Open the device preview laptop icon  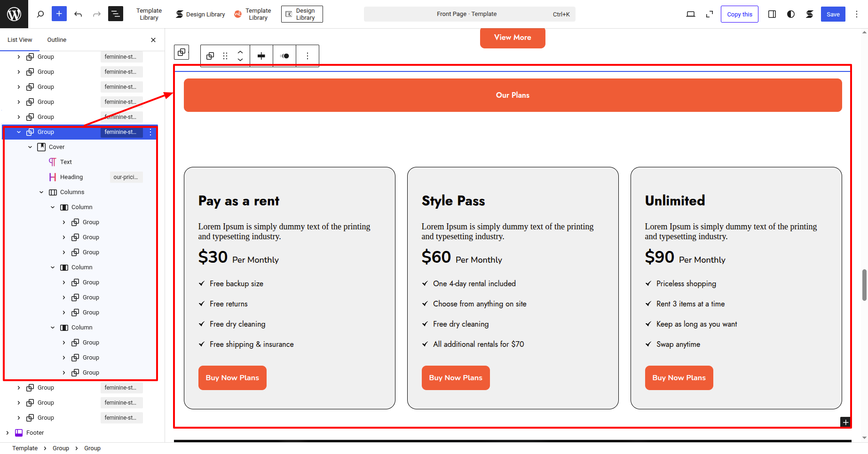pyautogui.click(x=690, y=14)
